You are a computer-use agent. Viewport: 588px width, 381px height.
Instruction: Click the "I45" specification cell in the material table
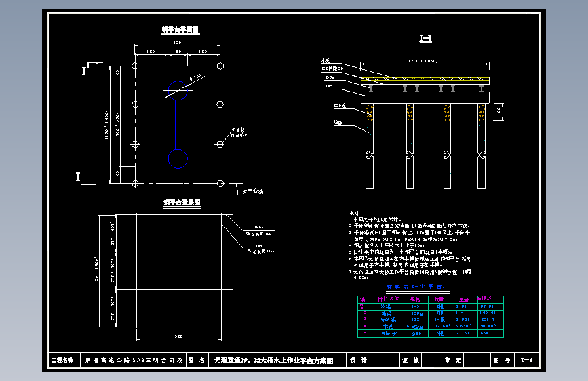pyautogui.click(x=416, y=306)
